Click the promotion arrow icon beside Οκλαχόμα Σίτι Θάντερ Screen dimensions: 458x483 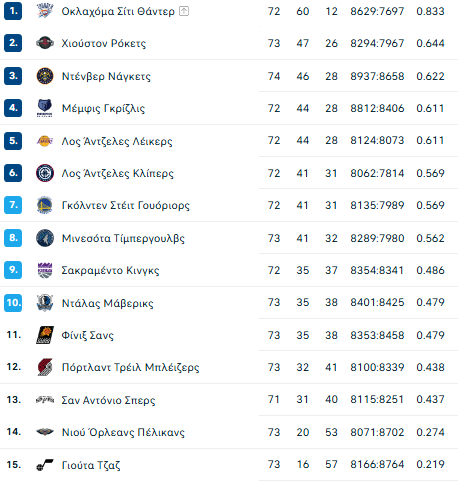coord(184,11)
